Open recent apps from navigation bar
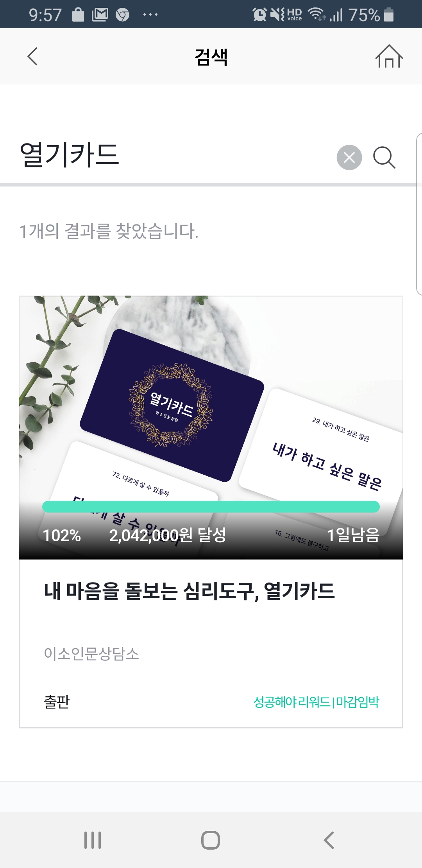Image resolution: width=422 pixels, height=868 pixels. click(x=93, y=840)
